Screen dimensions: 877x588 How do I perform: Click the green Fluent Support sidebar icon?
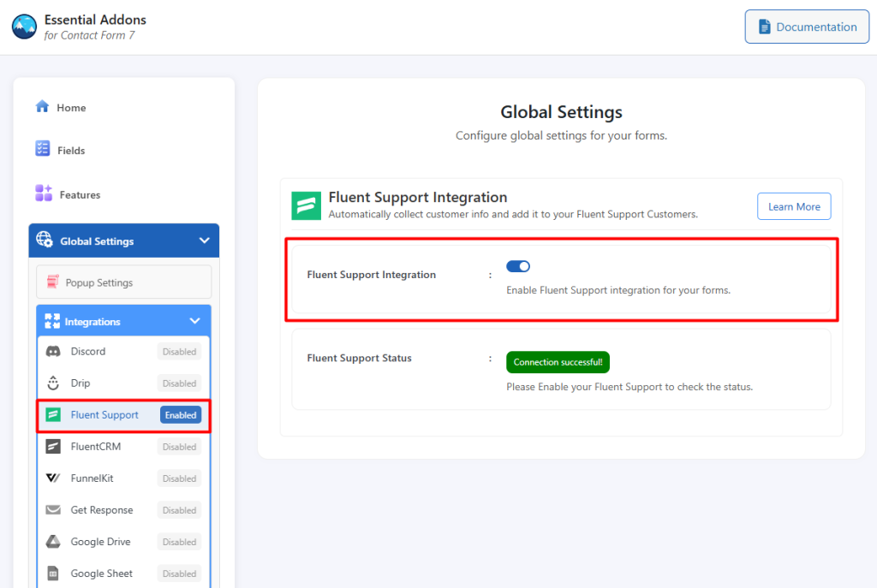[53, 415]
